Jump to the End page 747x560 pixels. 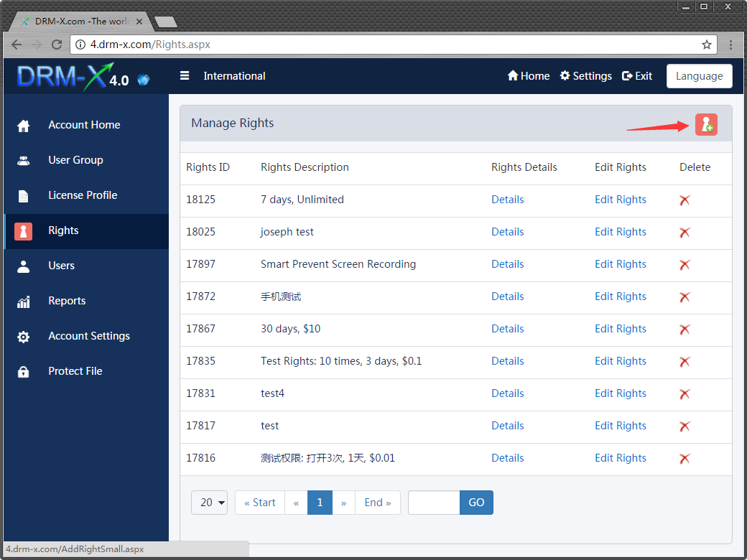coord(378,503)
